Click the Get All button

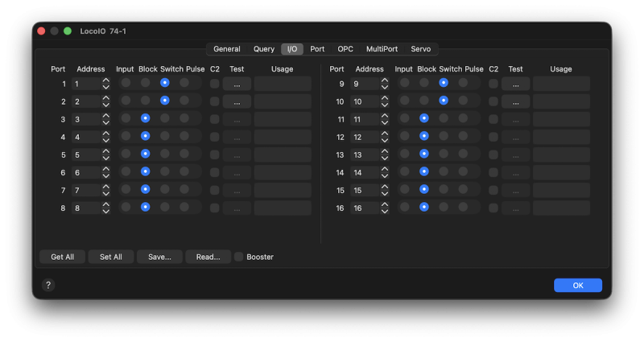[x=62, y=257]
